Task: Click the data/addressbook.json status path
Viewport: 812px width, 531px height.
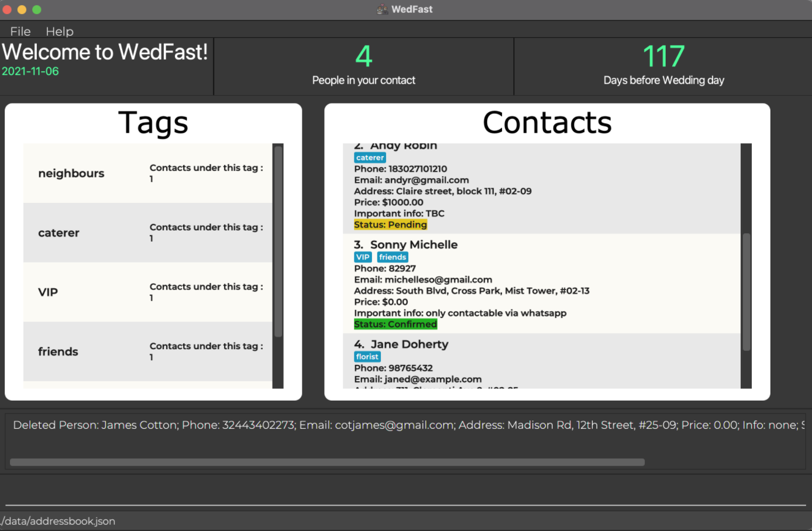Action: click(x=58, y=521)
